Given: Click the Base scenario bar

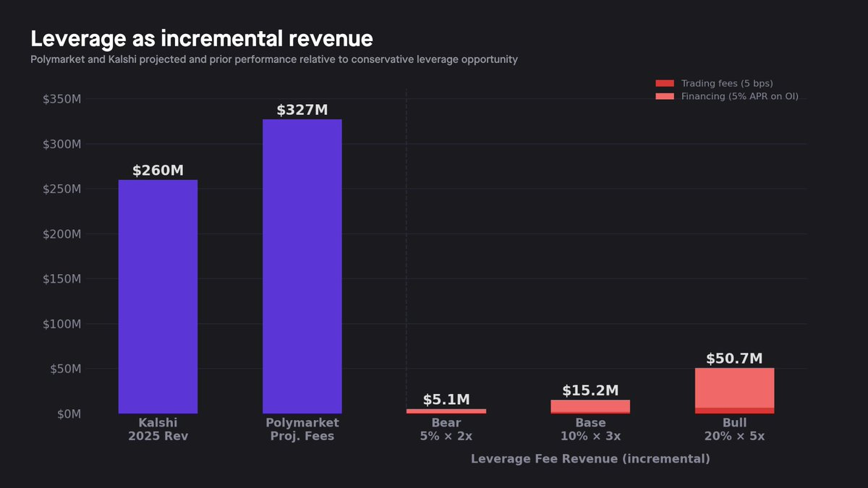Looking at the screenshot, I should coord(590,406).
